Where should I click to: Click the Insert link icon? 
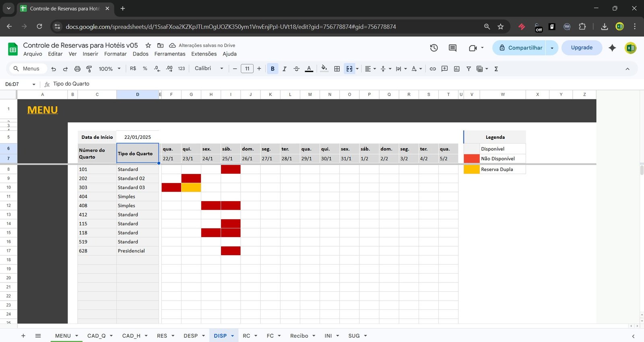coord(433,69)
